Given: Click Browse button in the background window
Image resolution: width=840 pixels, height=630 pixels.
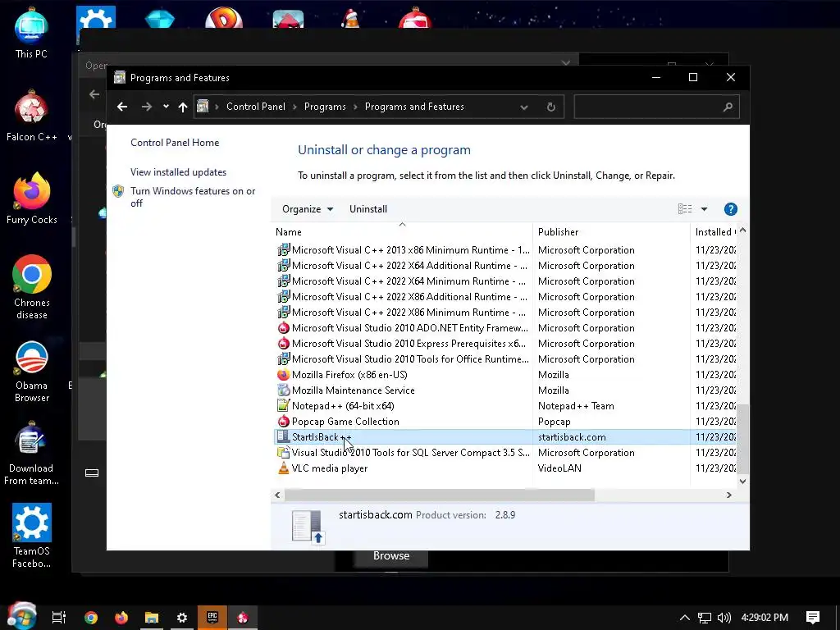Looking at the screenshot, I should [391, 556].
